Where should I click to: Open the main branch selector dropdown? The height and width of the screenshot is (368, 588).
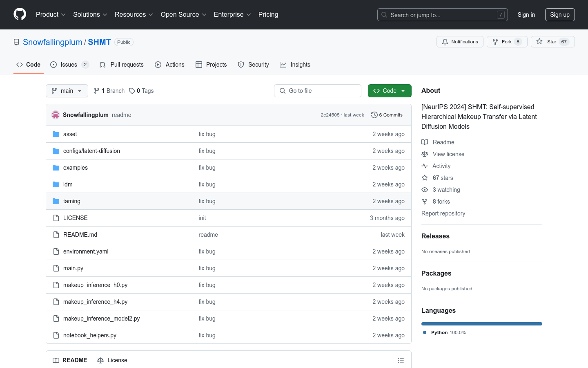pos(67,91)
